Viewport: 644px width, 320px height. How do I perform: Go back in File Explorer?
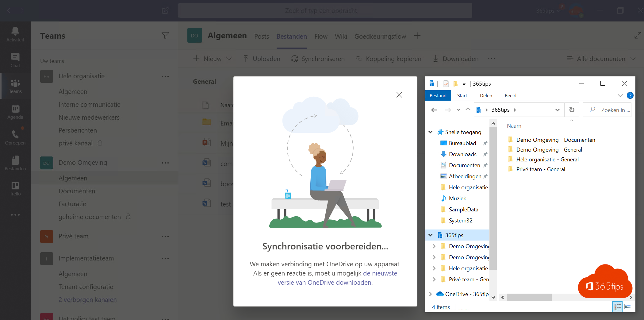click(434, 110)
